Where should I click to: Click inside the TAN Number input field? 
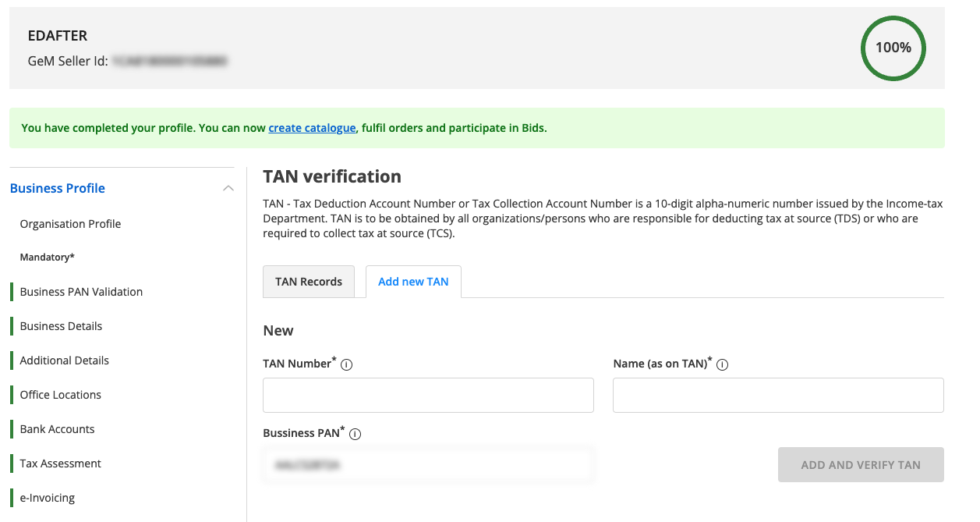(x=427, y=395)
